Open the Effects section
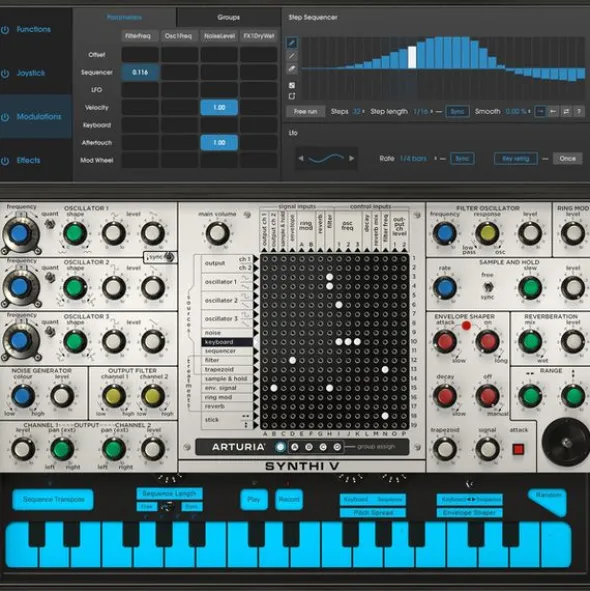The width and height of the screenshot is (590, 591). point(28,161)
